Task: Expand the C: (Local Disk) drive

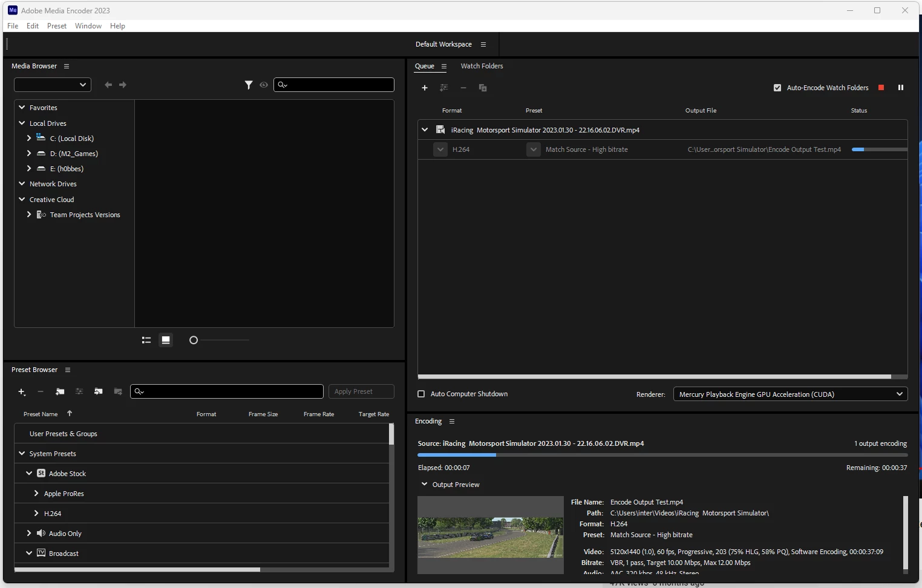Action: click(x=29, y=138)
